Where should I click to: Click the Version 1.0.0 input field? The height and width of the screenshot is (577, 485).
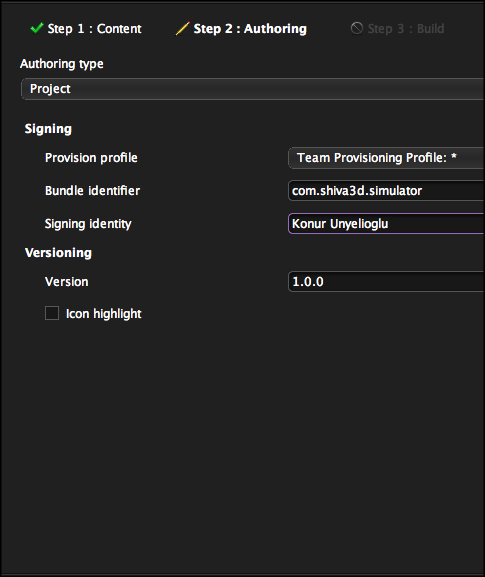(x=386, y=282)
